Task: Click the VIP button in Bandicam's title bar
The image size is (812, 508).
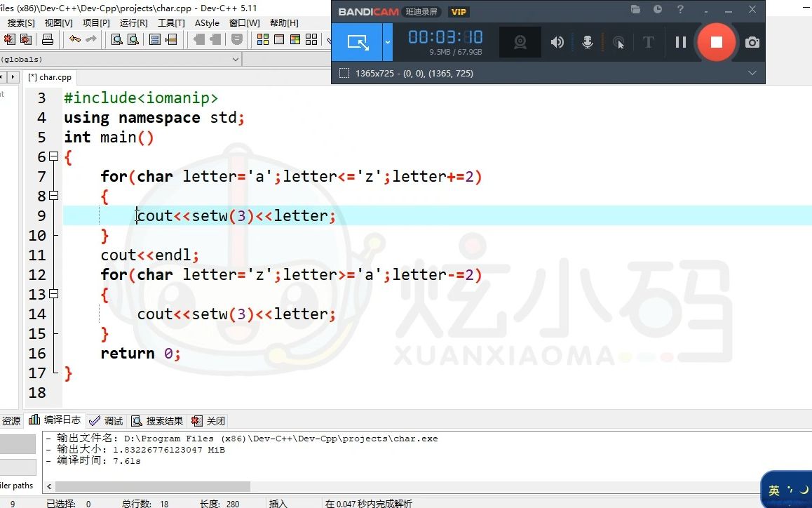Action: tap(459, 11)
